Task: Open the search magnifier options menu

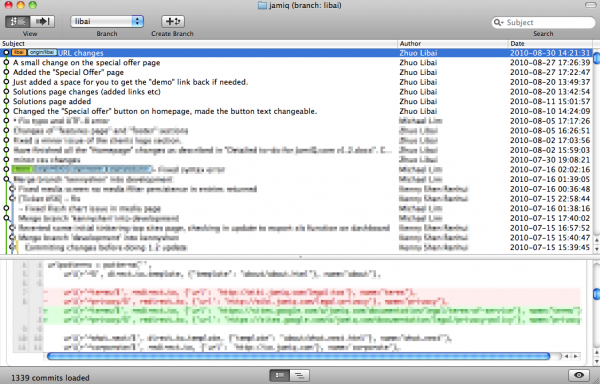Action: (x=498, y=23)
